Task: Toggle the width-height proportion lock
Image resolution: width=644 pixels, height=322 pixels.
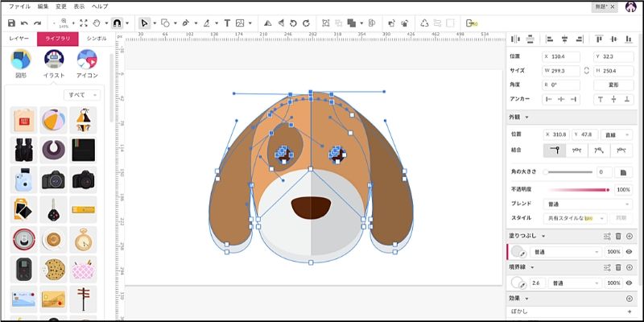Action: tap(587, 70)
